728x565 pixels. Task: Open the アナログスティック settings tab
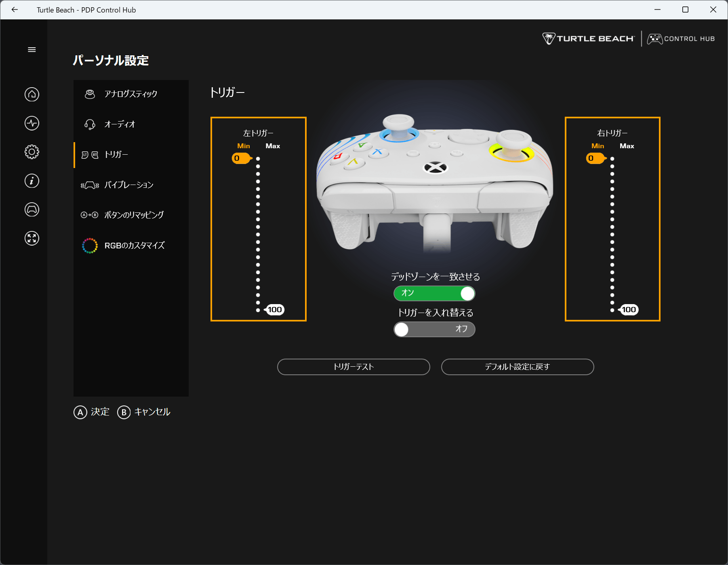130,94
